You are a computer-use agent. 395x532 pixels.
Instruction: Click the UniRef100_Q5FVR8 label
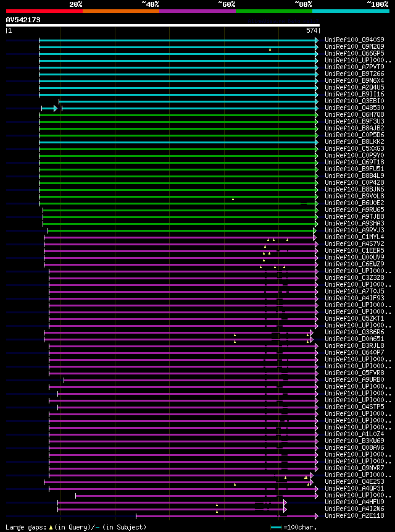tap(354, 373)
